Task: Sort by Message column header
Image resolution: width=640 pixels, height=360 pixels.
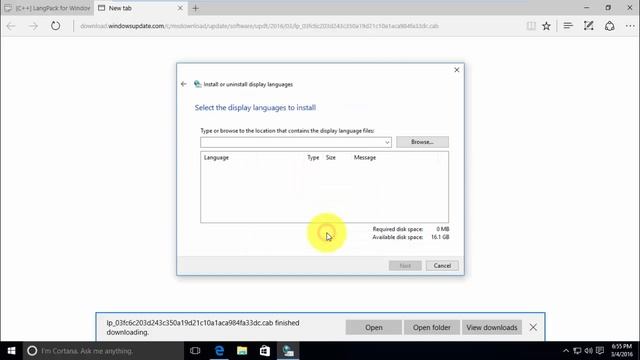Action: tap(365, 158)
